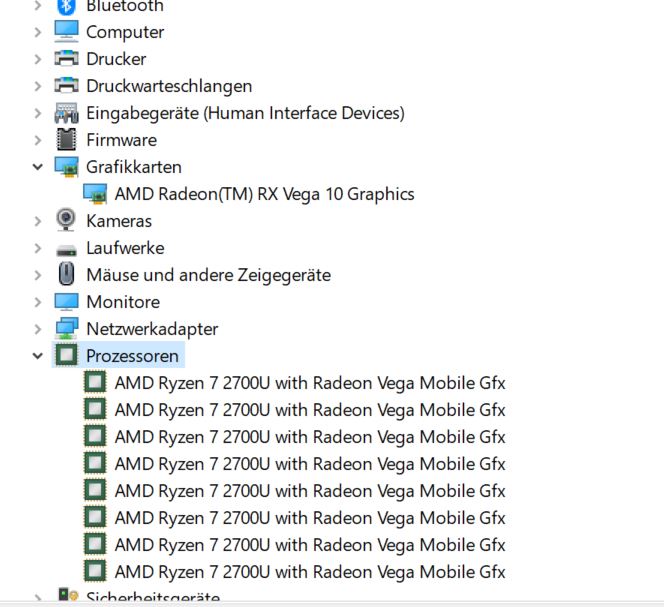Expand the Drucker category
Screen dimensions: 664x607
click(x=38, y=59)
